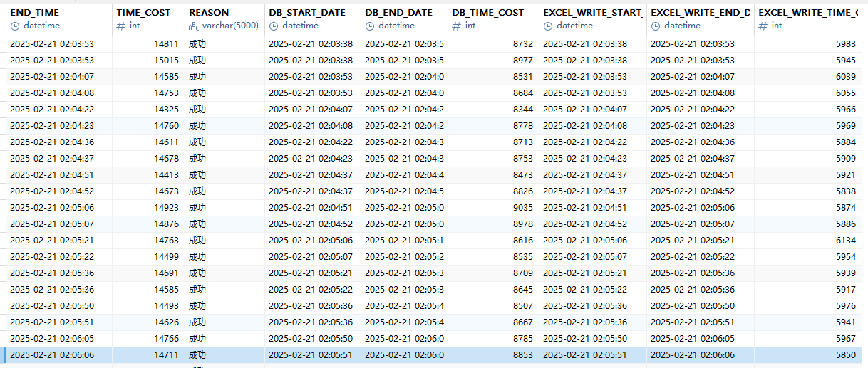Click the DB_TIME_COST value 9035
This screenshot has width=868, height=368.
[494, 208]
